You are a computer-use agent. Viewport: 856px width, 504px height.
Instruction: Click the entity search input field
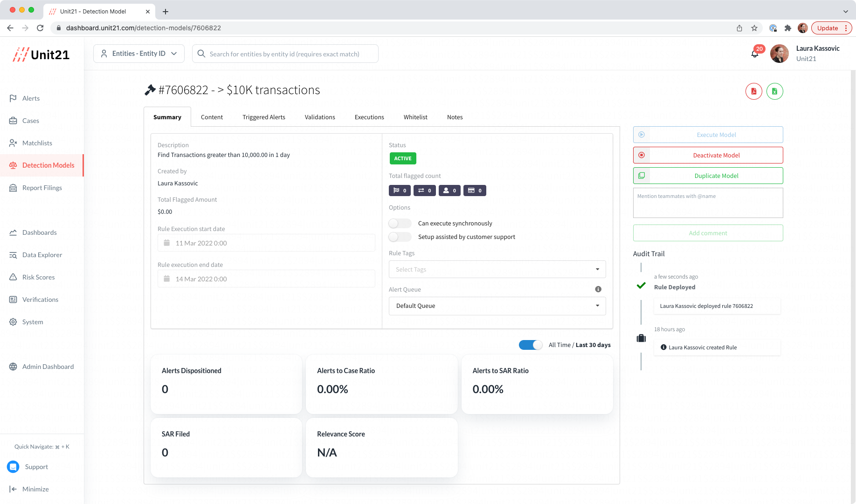tap(285, 54)
